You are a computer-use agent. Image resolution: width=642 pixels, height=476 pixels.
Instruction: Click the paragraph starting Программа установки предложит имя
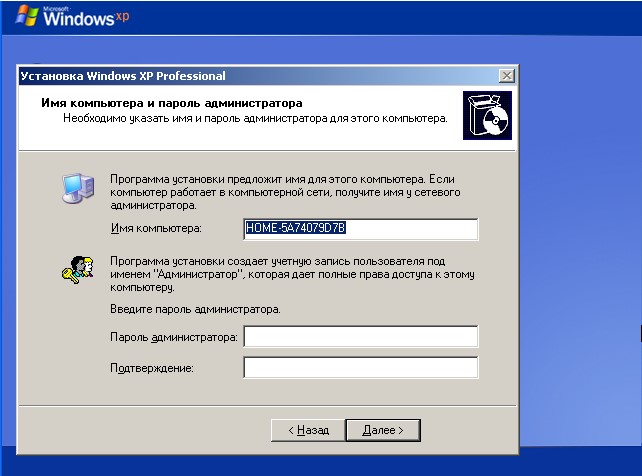click(285, 192)
